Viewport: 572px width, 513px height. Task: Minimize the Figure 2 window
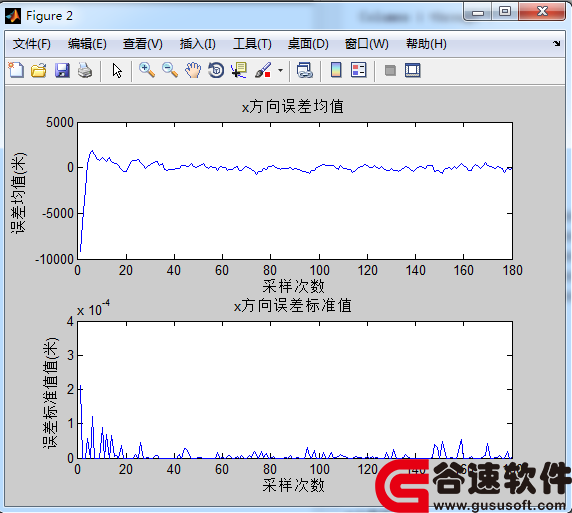tap(478, 12)
